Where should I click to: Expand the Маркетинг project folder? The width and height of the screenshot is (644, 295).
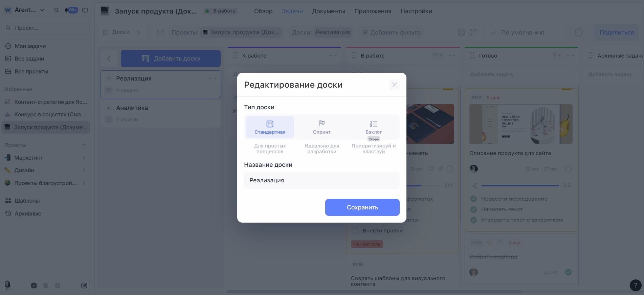point(84,158)
